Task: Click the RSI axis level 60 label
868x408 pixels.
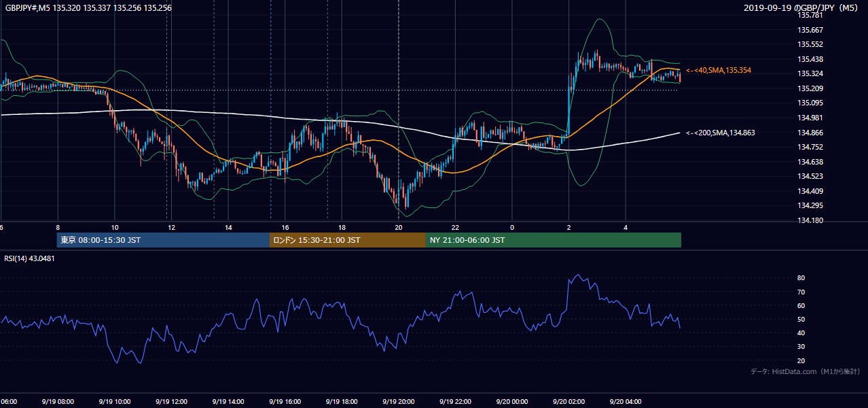Action: click(x=801, y=305)
